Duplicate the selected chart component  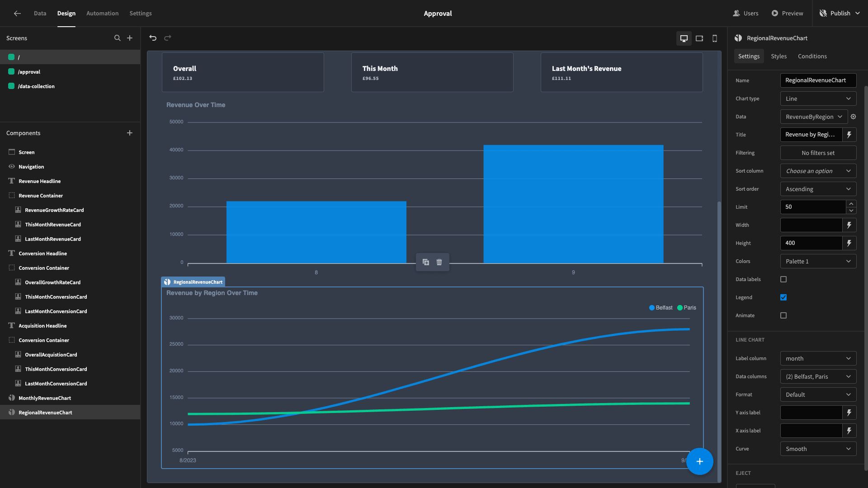click(426, 262)
